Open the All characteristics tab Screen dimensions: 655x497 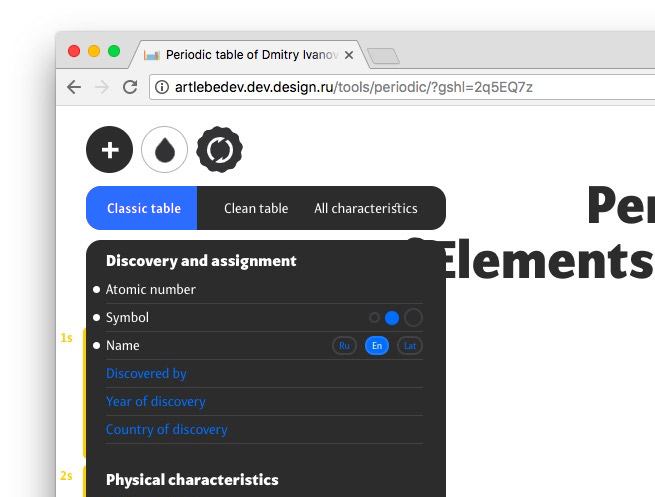366,208
